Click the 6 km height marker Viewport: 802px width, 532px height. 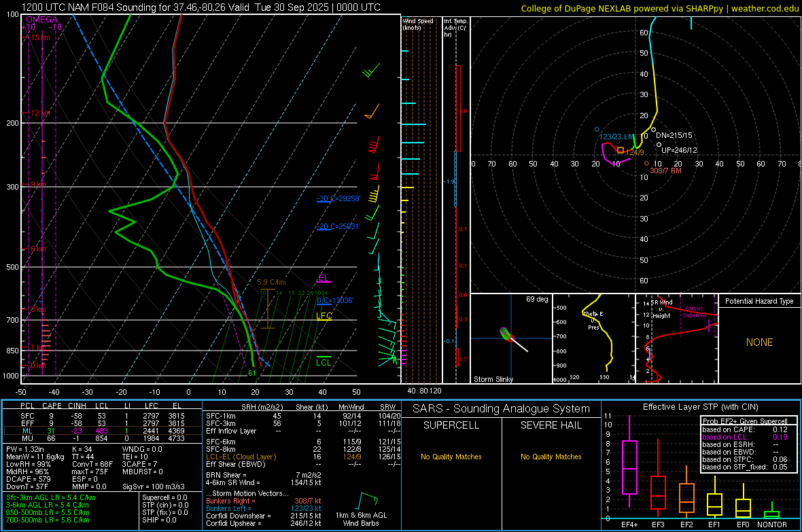[38, 249]
